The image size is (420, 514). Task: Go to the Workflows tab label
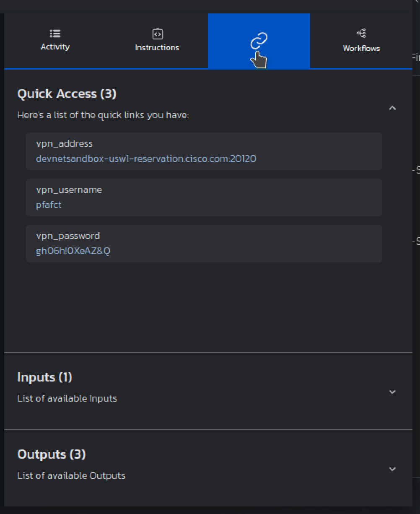tap(361, 49)
